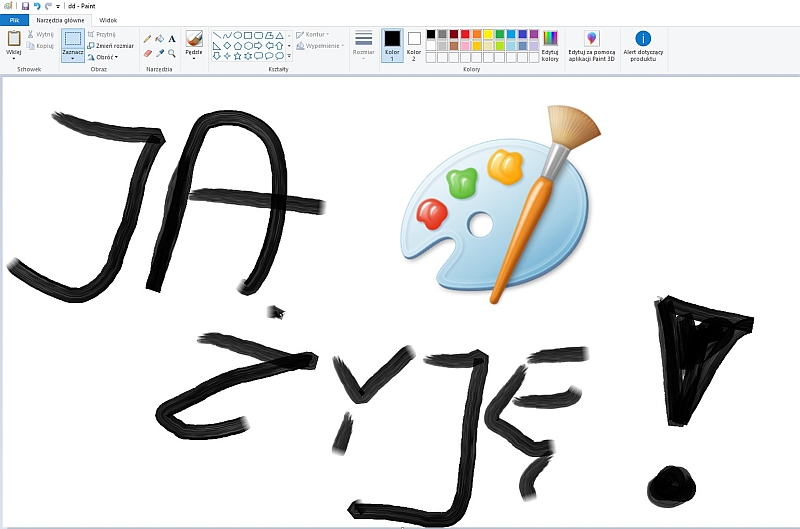Select the Pencil tool
This screenshot has height=529, width=800.
point(147,39)
